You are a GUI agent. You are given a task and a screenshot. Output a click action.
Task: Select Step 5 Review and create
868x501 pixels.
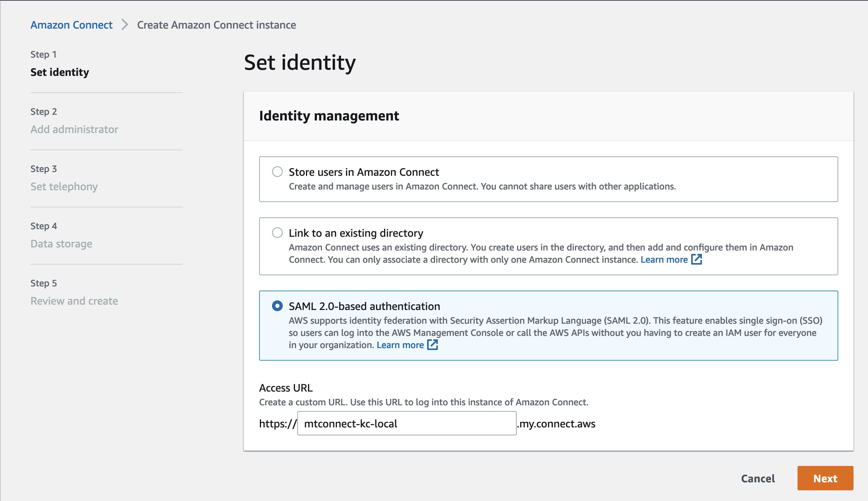point(74,301)
